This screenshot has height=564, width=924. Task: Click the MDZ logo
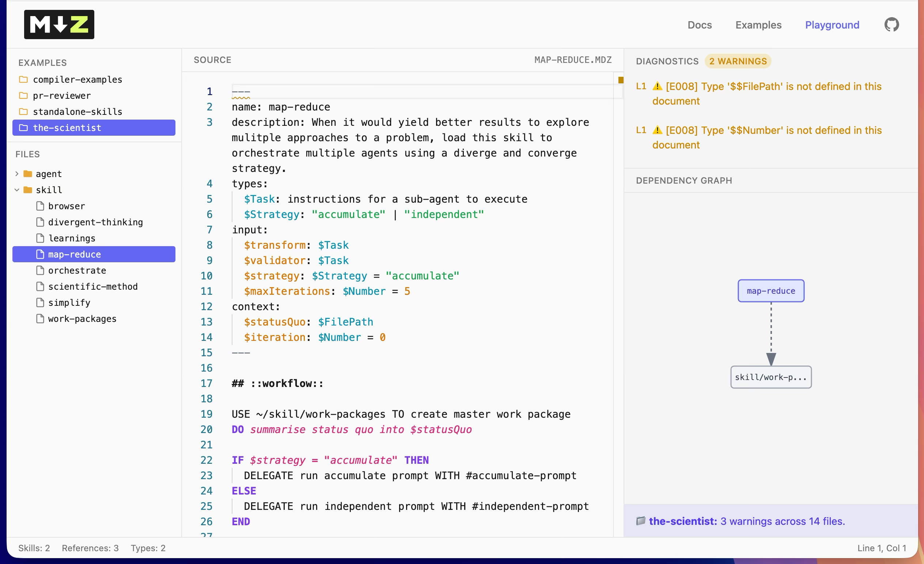(x=59, y=25)
